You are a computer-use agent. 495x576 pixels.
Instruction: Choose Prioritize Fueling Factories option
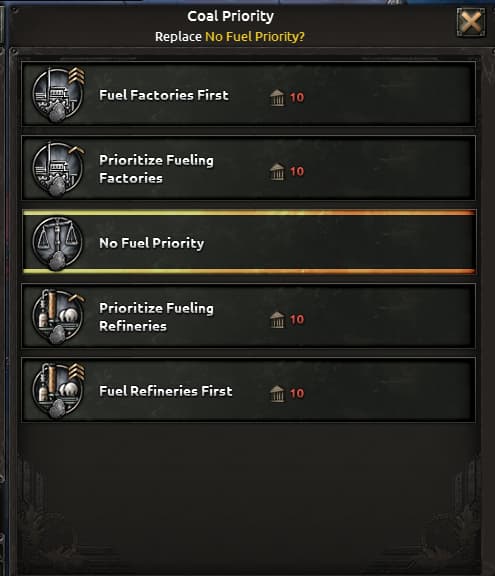[x=249, y=168]
